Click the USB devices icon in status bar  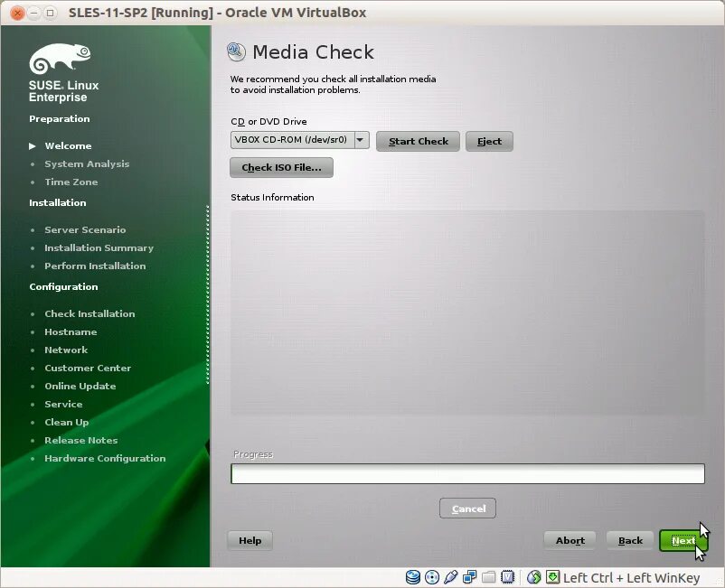[x=450, y=577]
